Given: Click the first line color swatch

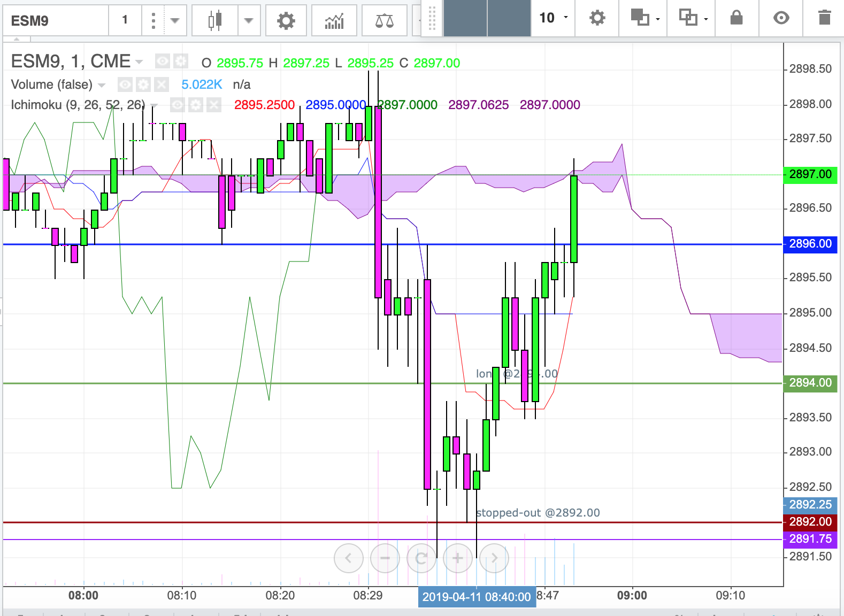Looking at the screenshot, I should pos(465,18).
